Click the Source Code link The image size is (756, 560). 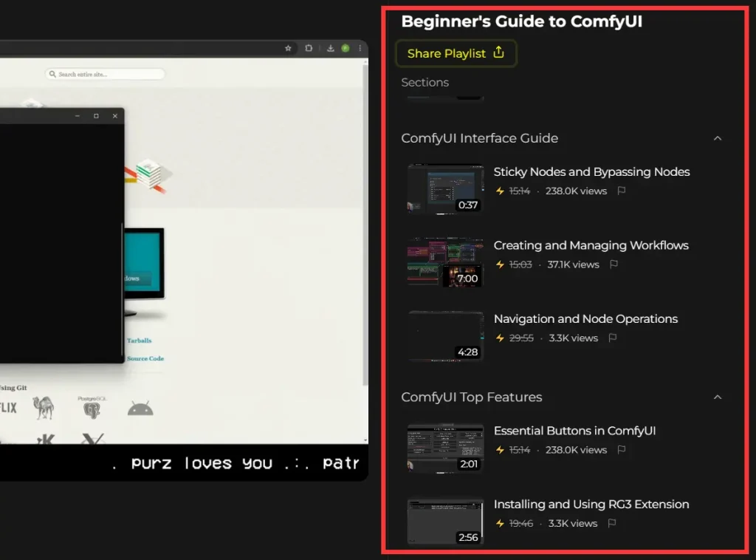click(145, 358)
